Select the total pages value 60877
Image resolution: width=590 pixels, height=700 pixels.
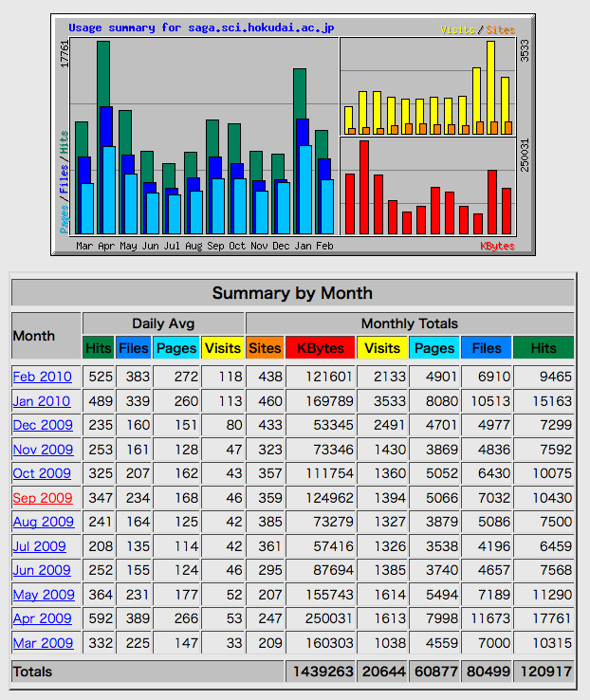435,672
